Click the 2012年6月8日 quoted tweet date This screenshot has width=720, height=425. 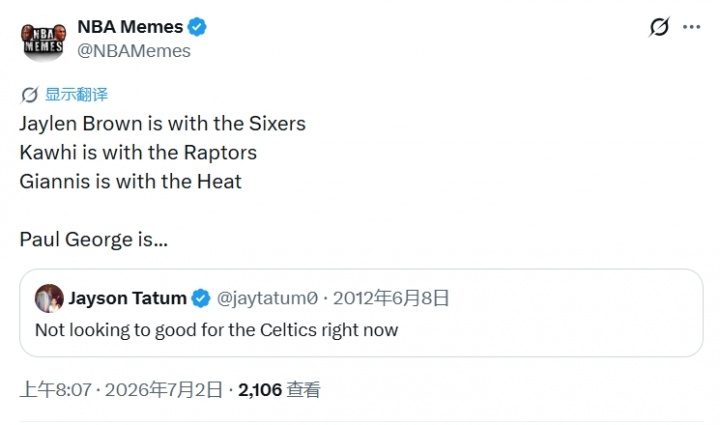391,298
